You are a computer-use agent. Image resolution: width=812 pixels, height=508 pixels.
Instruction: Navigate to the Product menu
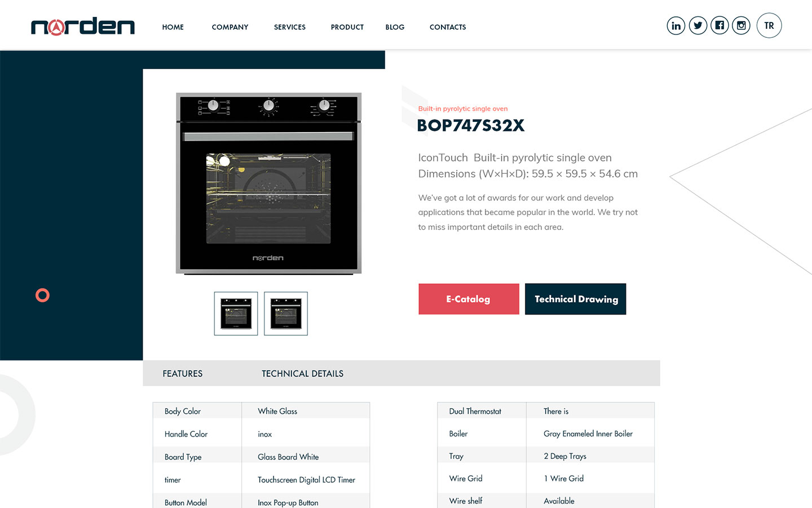tap(347, 27)
